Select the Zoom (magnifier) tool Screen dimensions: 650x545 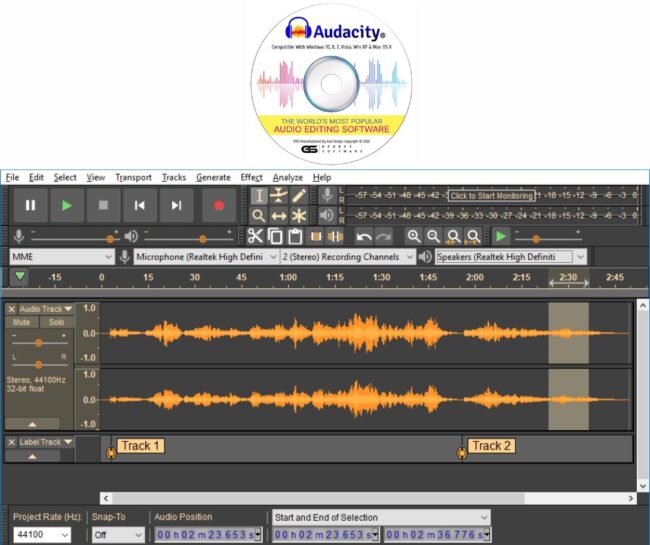point(259,216)
